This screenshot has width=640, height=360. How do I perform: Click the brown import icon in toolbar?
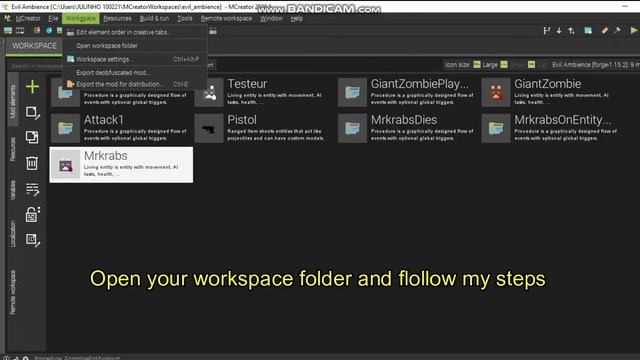pyautogui.click(x=37, y=31)
